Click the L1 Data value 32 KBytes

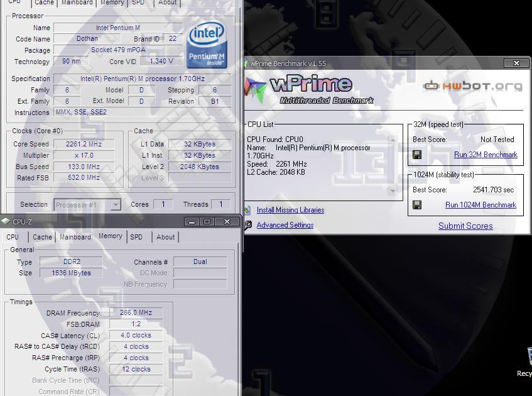coord(200,144)
